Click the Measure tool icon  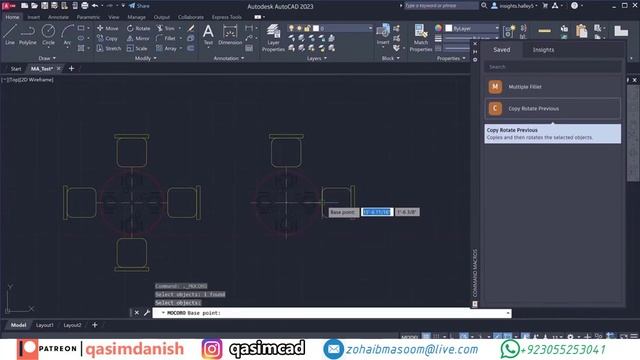(x=544, y=31)
